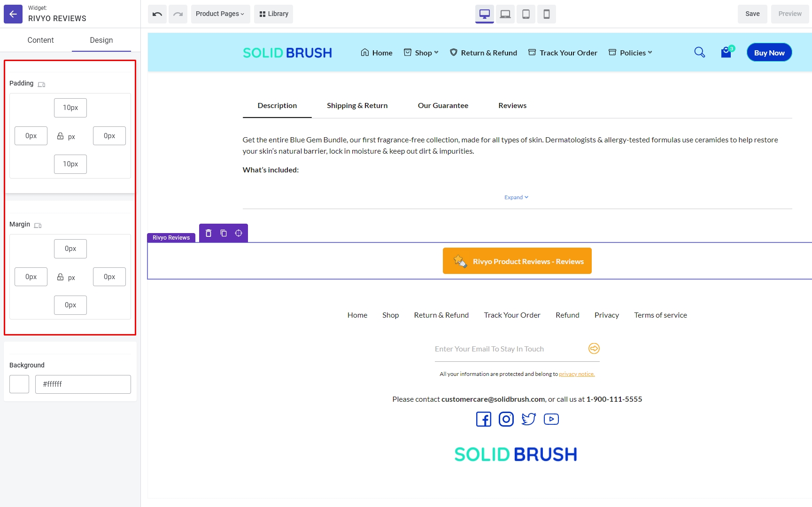Open the Facebook social icon
This screenshot has width=812, height=507.
coord(484,419)
